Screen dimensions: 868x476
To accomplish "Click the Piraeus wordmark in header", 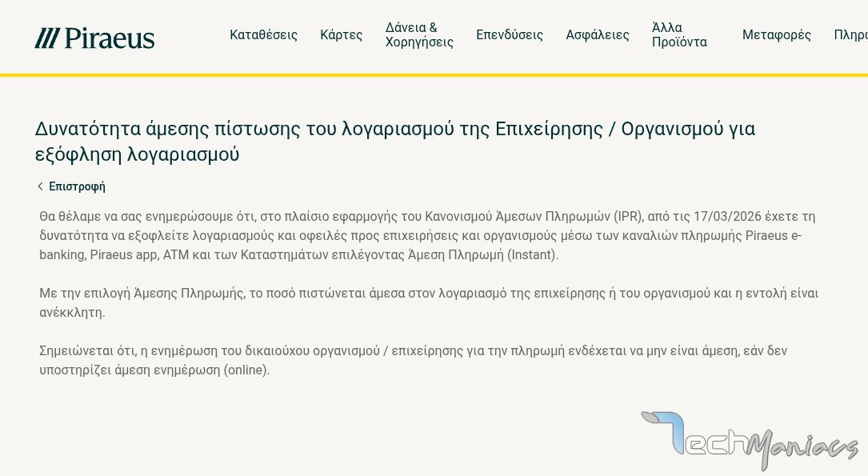I will pos(110,38).
